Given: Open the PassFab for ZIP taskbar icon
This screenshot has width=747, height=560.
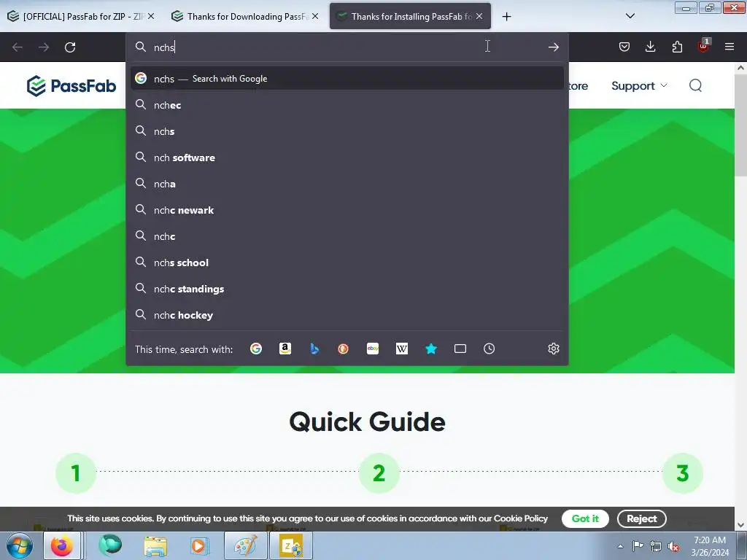Looking at the screenshot, I should point(291,545).
